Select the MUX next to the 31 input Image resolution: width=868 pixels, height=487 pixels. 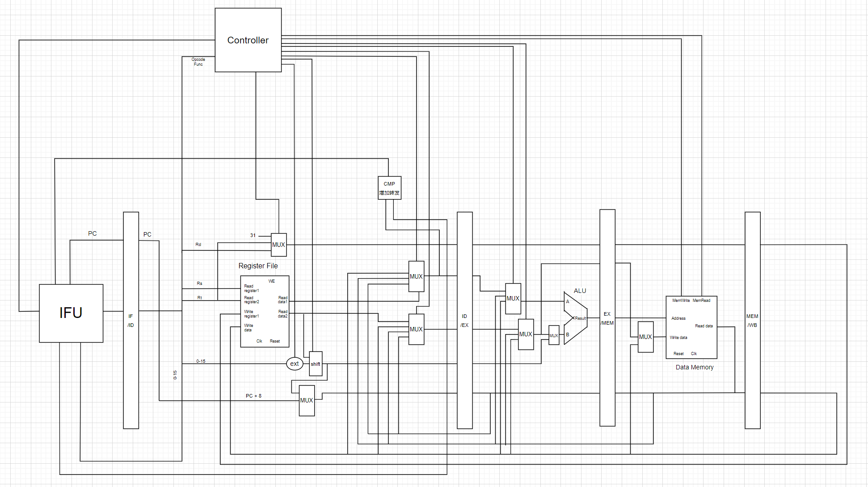coord(279,245)
